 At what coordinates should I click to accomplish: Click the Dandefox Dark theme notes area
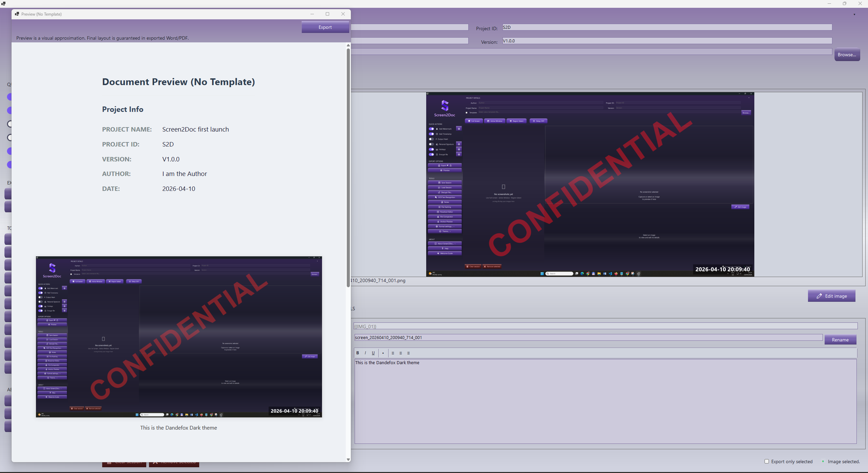pos(605,401)
